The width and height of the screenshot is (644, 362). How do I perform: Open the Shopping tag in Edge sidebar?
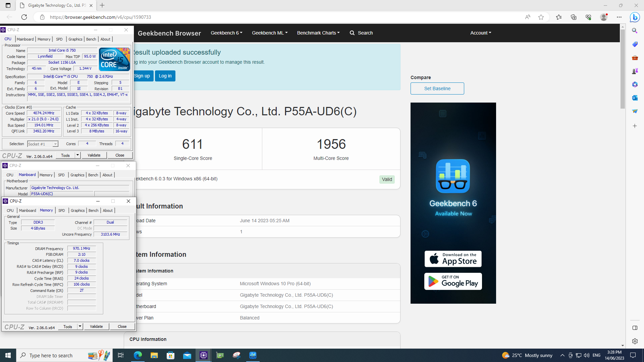tap(635, 44)
